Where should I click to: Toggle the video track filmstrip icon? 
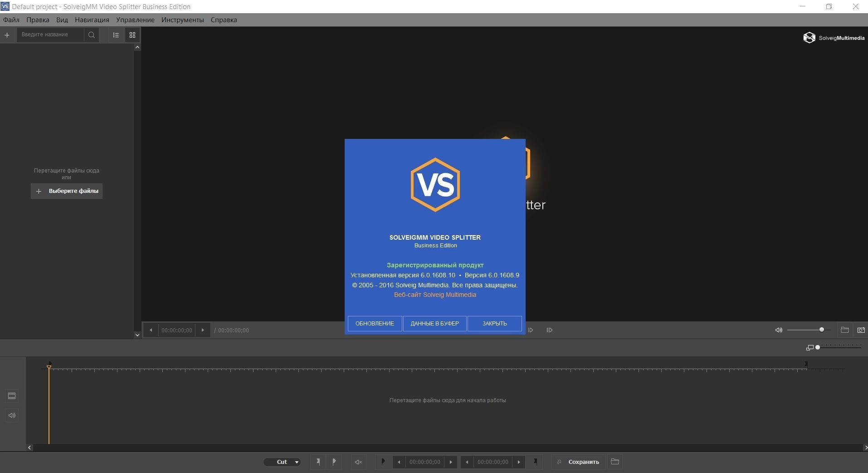point(12,396)
